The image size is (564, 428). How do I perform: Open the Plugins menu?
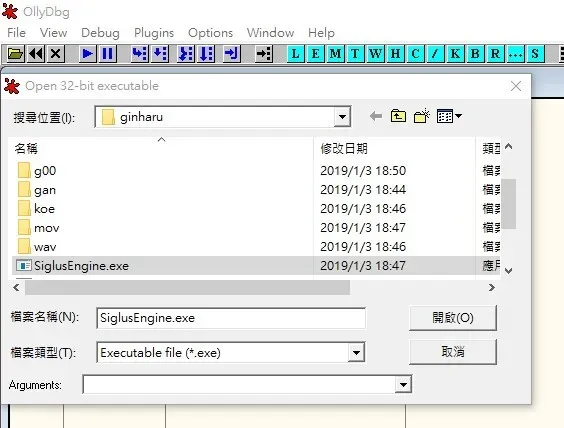154,33
